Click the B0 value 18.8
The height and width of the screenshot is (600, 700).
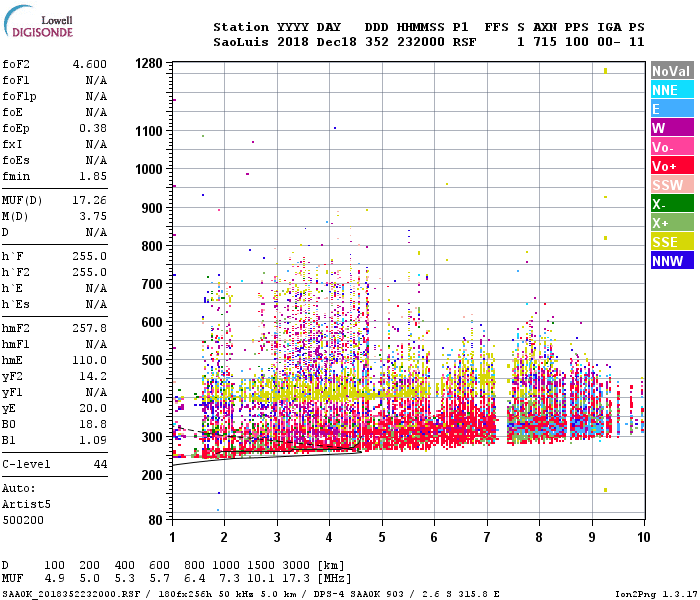pyautogui.click(x=93, y=425)
